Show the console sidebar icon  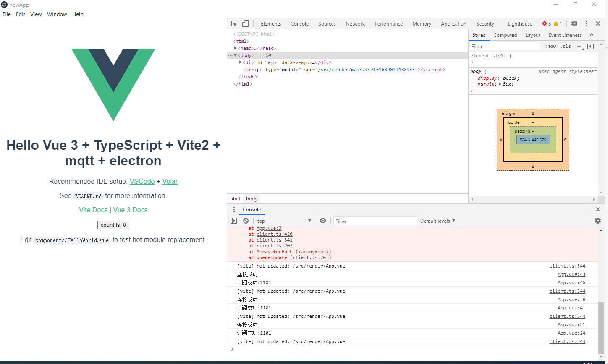(x=234, y=221)
